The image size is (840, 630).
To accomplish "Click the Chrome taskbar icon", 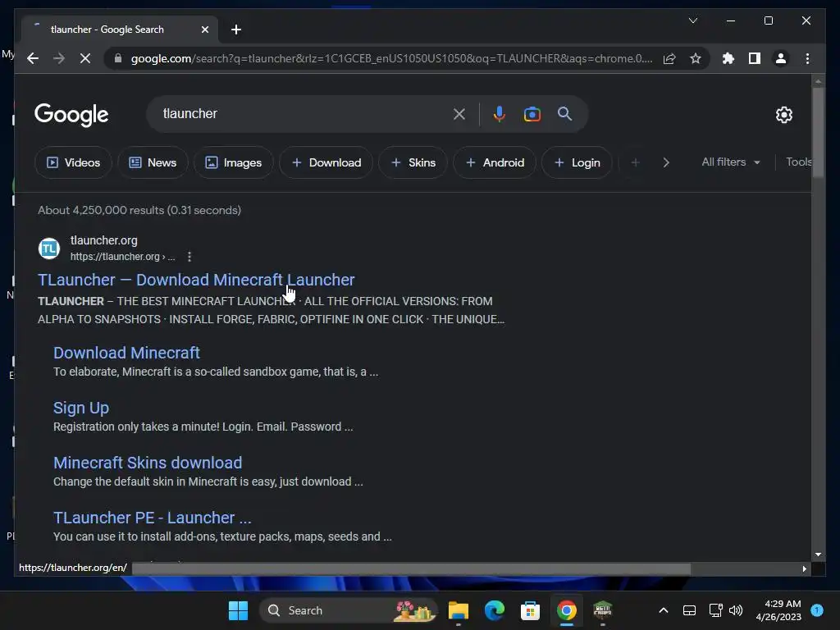I will (566, 610).
